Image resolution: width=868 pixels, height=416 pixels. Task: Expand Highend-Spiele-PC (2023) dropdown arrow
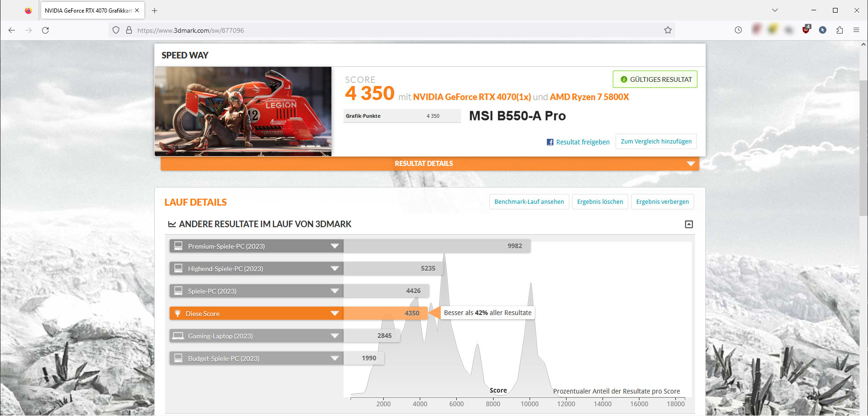pos(335,268)
